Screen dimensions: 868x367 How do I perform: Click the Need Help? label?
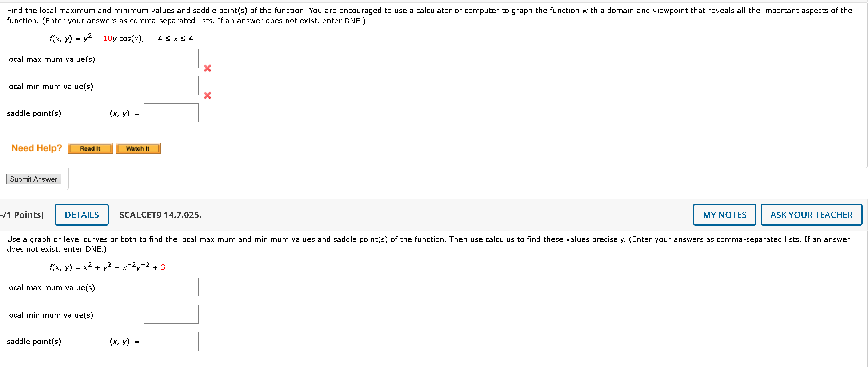pyautogui.click(x=36, y=148)
